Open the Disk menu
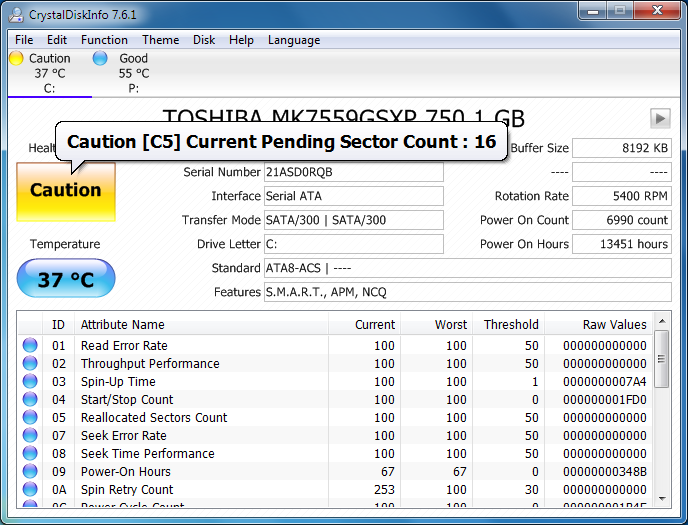Viewport: 688px width, 525px height. tap(204, 40)
